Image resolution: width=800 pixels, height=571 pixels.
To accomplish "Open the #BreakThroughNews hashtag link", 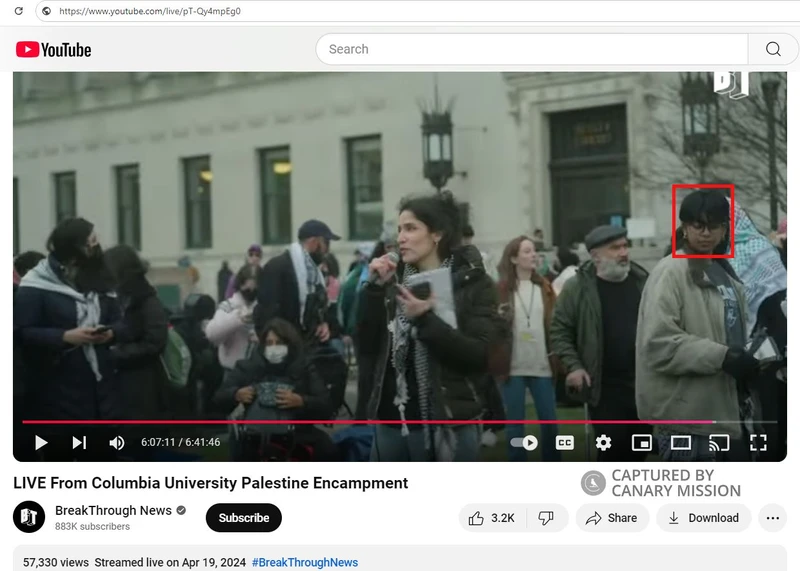I will coord(304,562).
